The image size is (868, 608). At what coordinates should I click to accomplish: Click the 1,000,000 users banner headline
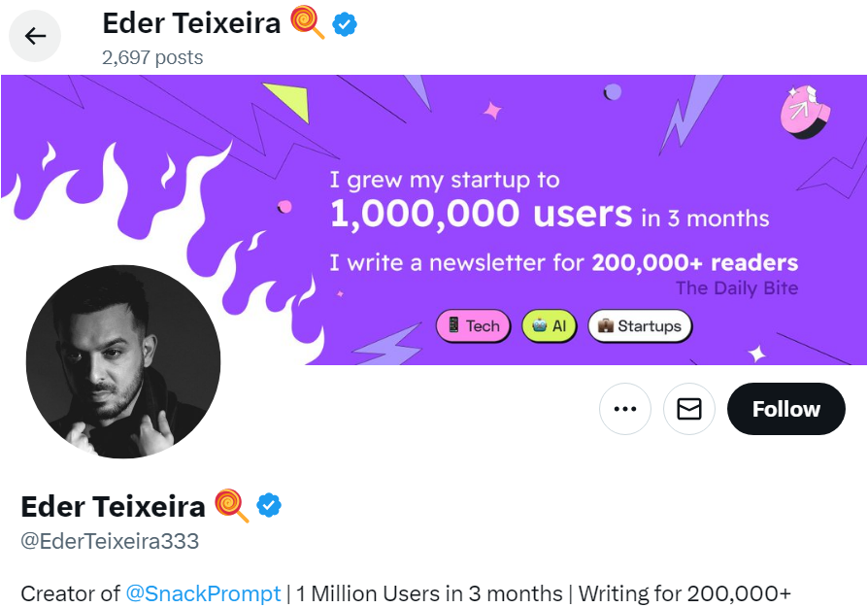click(482, 216)
